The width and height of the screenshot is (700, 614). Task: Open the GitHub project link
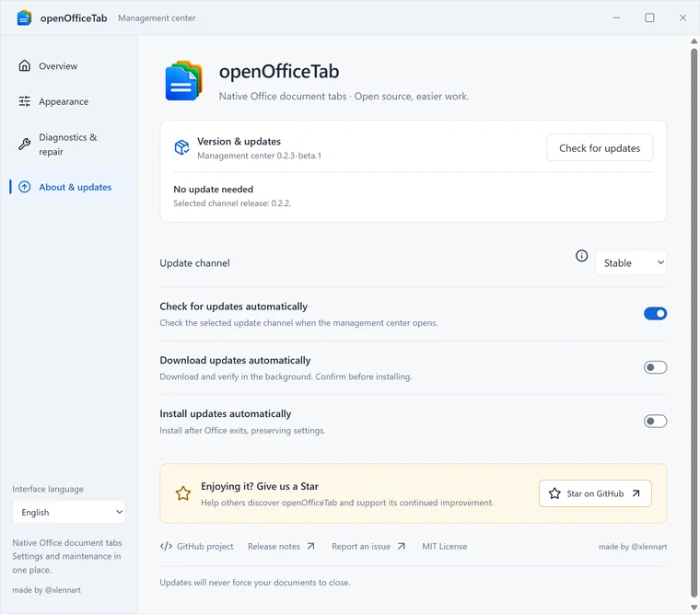196,546
